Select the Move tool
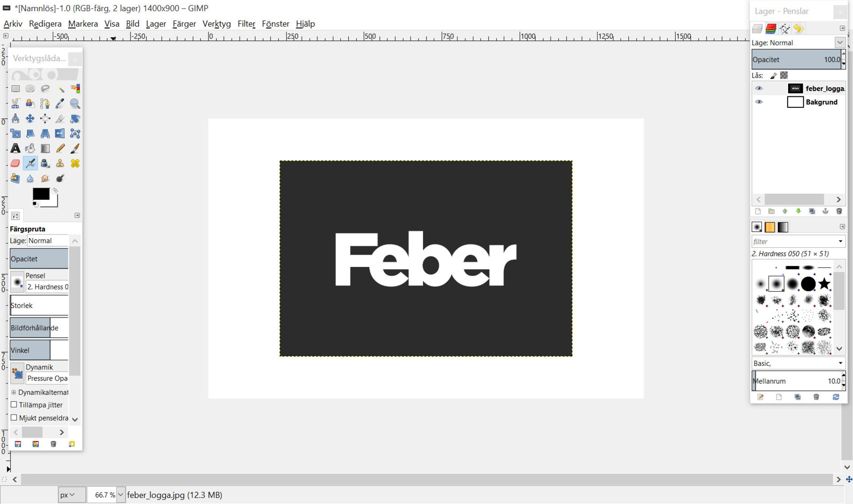Viewport: 853px width, 504px height. [30, 119]
